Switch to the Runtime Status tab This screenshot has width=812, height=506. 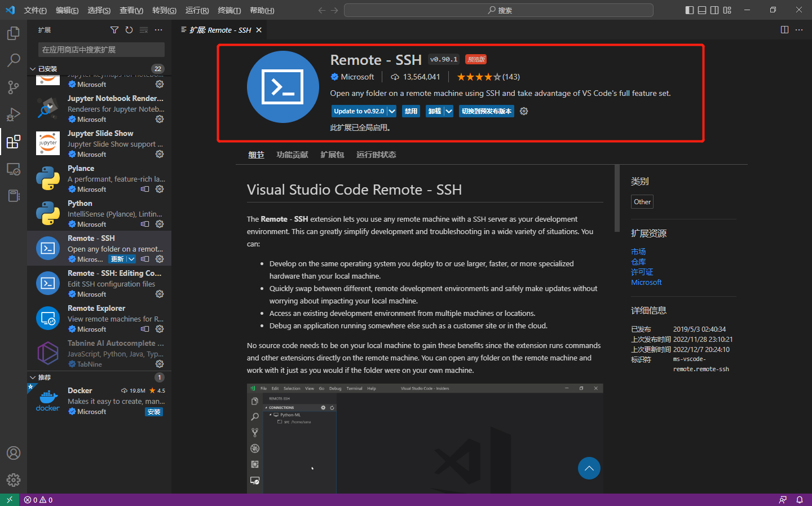[x=376, y=155]
